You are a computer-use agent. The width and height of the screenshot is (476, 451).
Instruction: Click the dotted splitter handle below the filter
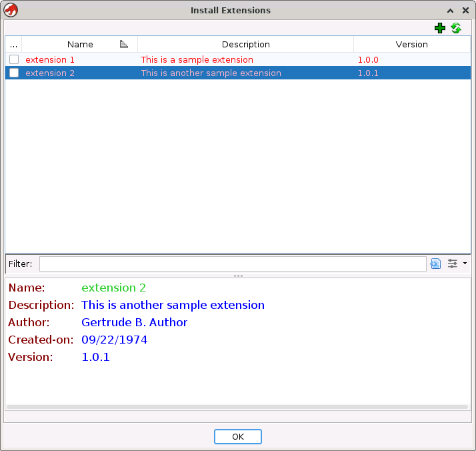[x=238, y=276]
